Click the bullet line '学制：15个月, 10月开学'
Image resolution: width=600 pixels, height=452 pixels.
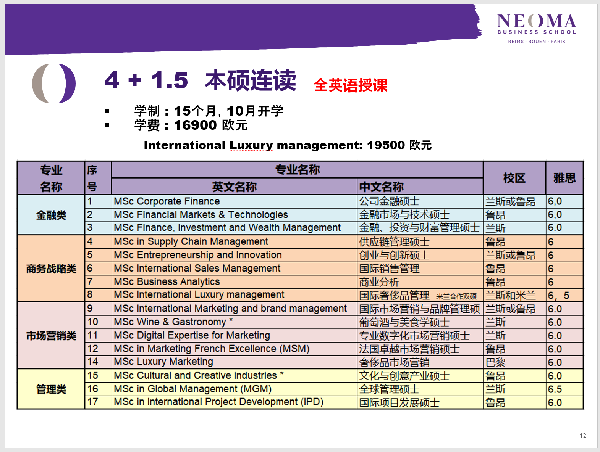click(x=209, y=111)
